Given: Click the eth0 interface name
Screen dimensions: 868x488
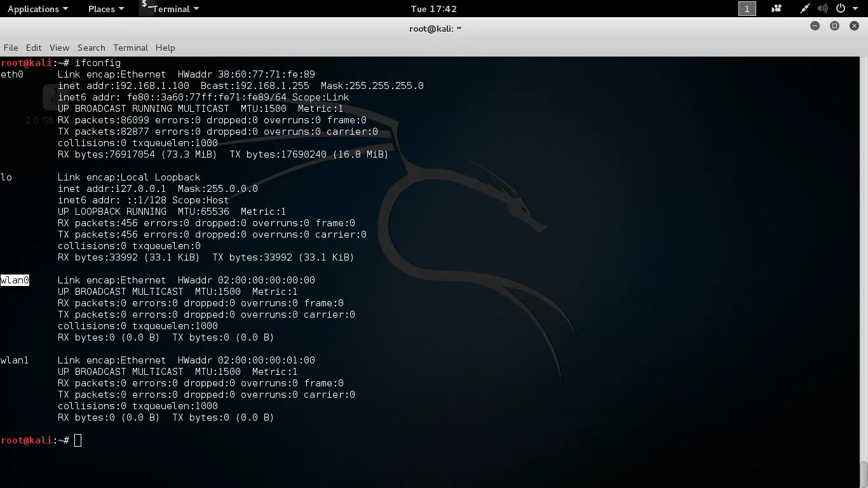Looking at the screenshot, I should pos(12,74).
